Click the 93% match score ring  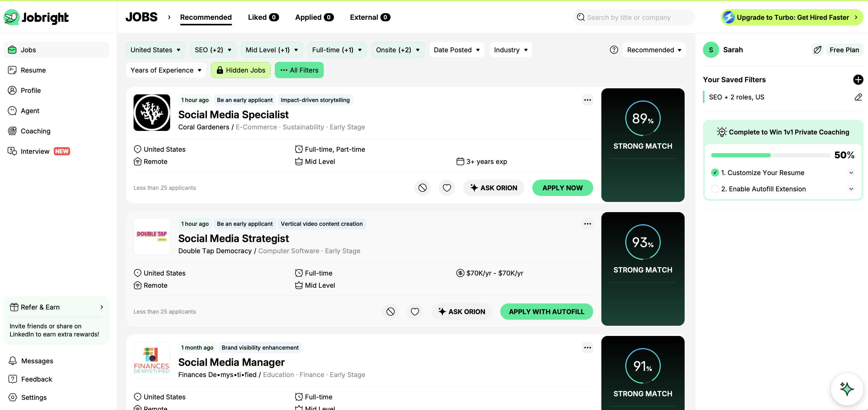(x=642, y=242)
